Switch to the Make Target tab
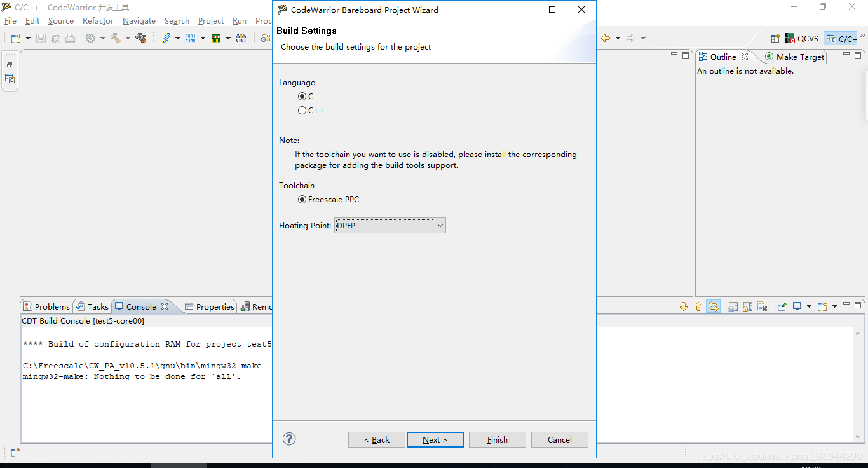868x468 pixels. coord(794,57)
